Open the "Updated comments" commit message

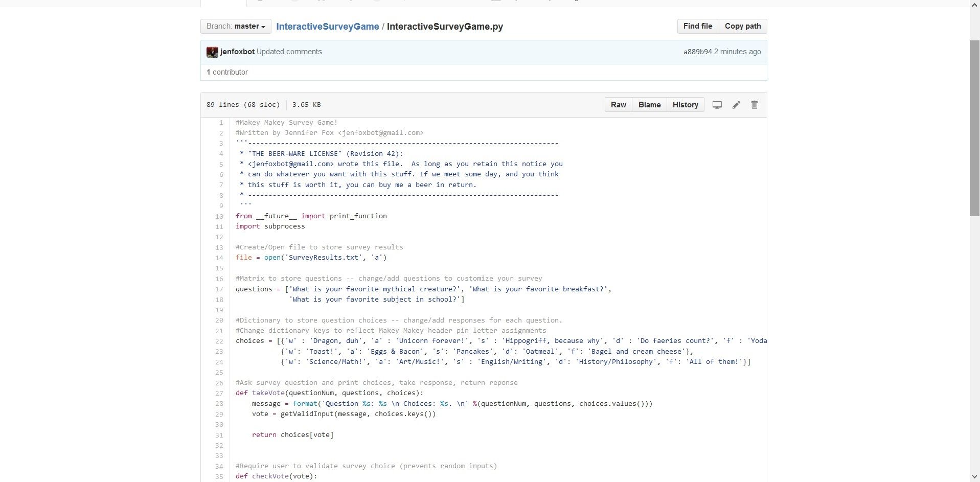pyautogui.click(x=289, y=52)
